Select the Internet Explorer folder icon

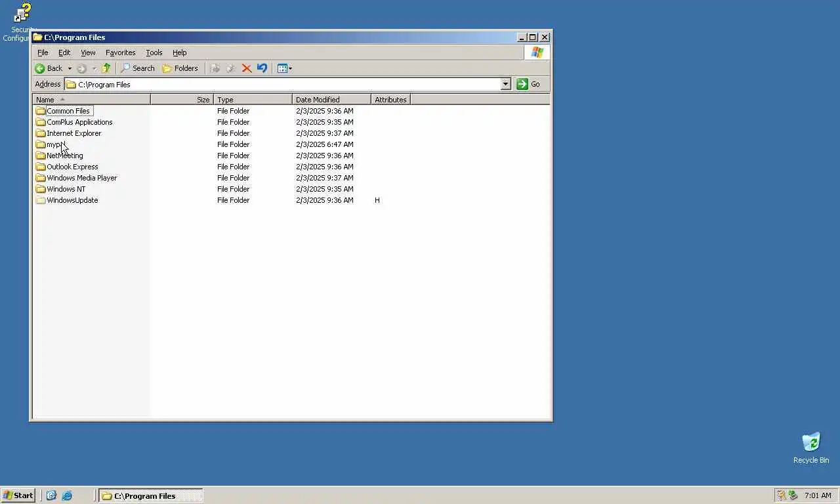pyautogui.click(x=41, y=133)
